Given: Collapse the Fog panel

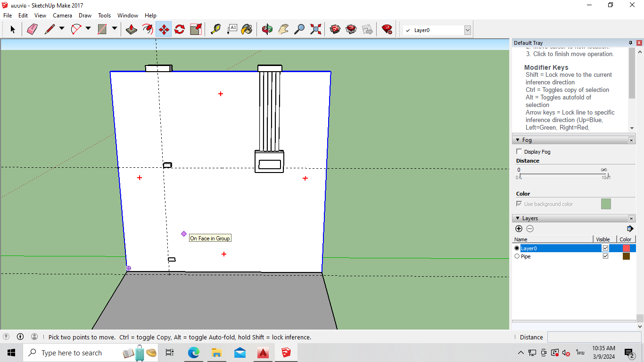Looking at the screenshot, I should click(517, 140).
